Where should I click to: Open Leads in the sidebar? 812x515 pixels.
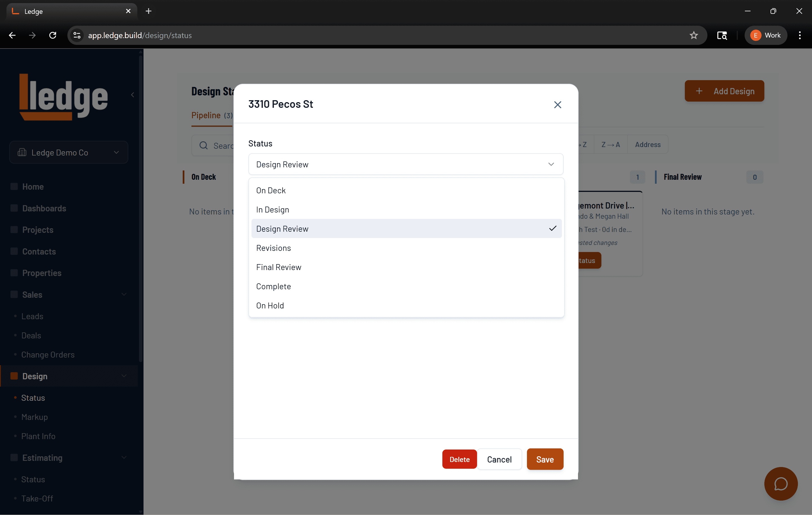point(32,316)
